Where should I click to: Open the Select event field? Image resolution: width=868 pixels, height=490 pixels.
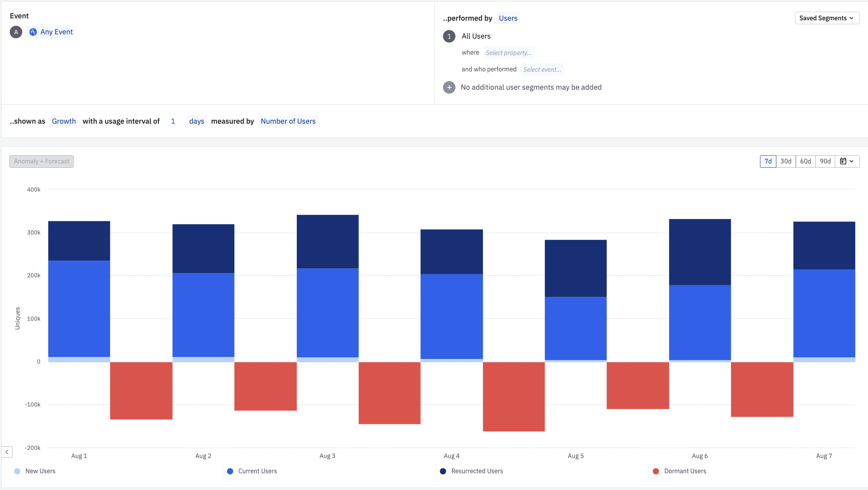(542, 69)
